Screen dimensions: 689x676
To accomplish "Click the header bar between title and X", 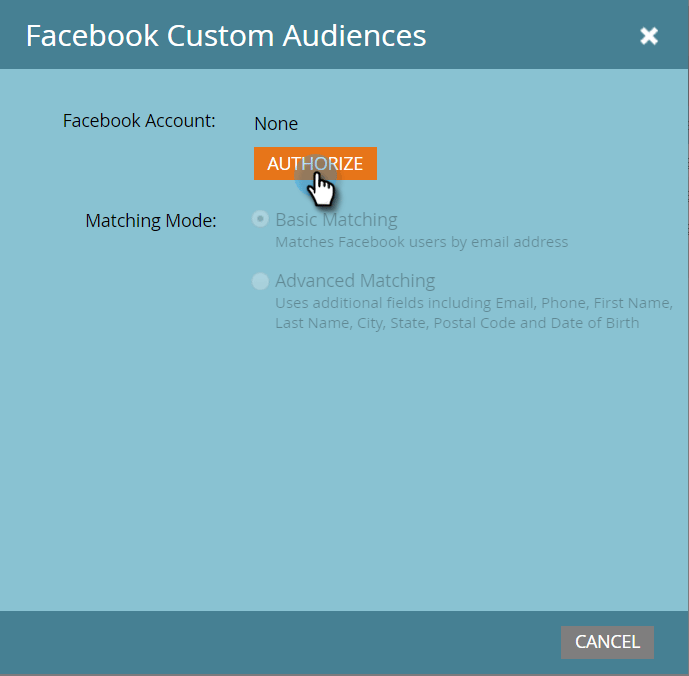I will 530,36.
